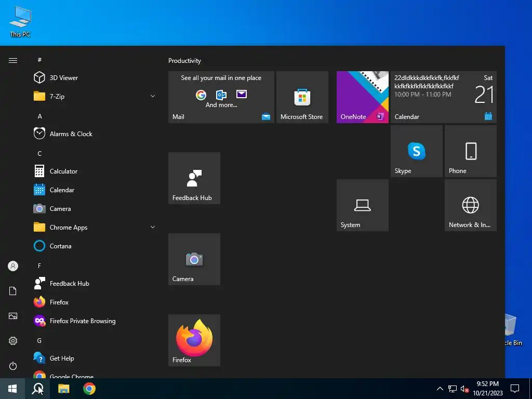This screenshot has height=399, width=532.
Task: Click the Power button in Start
Action: click(13, 366)
